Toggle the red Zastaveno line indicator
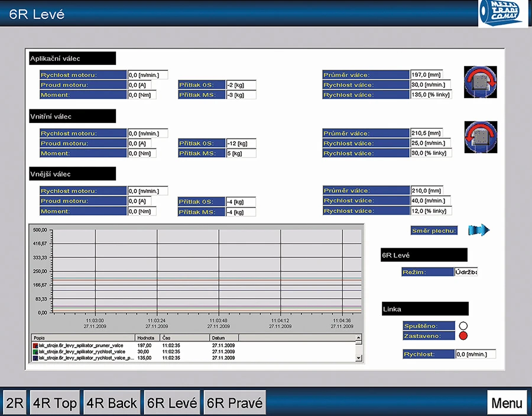Image resolution: width=532 pixels, height=416 pixels. 463,336
